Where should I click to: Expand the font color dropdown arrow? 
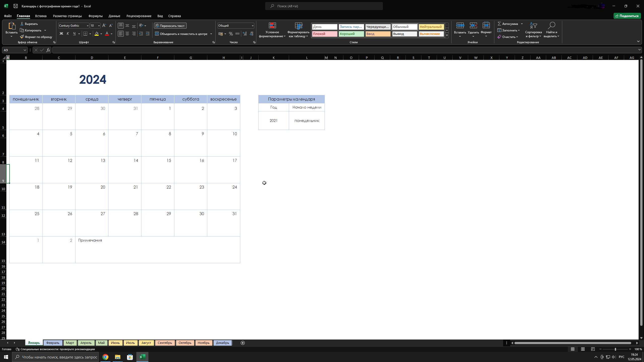pos(112,34)
